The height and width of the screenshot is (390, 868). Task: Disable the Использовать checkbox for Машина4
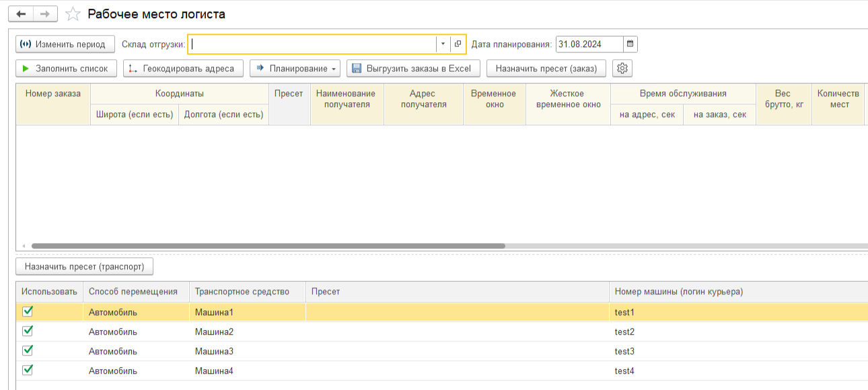click(x=28, y=370)
